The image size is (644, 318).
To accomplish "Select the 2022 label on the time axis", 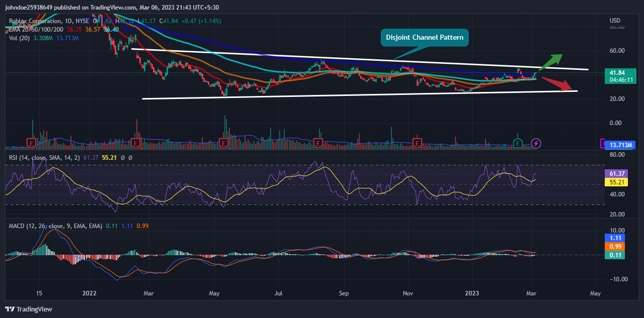I will click(x=90, y=292).
